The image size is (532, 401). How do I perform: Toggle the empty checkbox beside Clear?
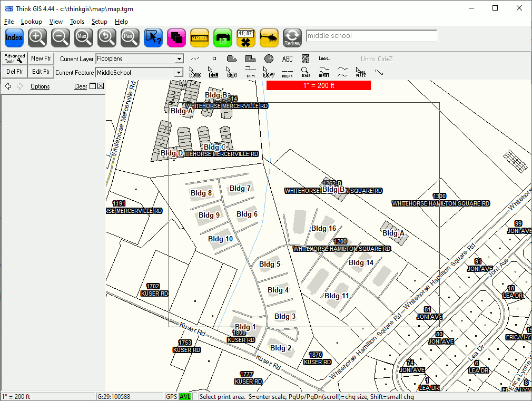point(93,86)
